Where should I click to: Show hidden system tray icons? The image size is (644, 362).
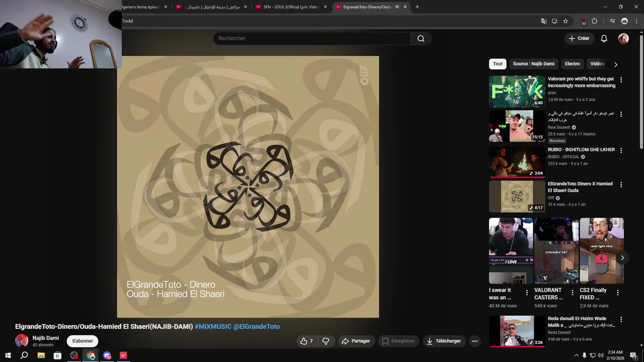576,355
